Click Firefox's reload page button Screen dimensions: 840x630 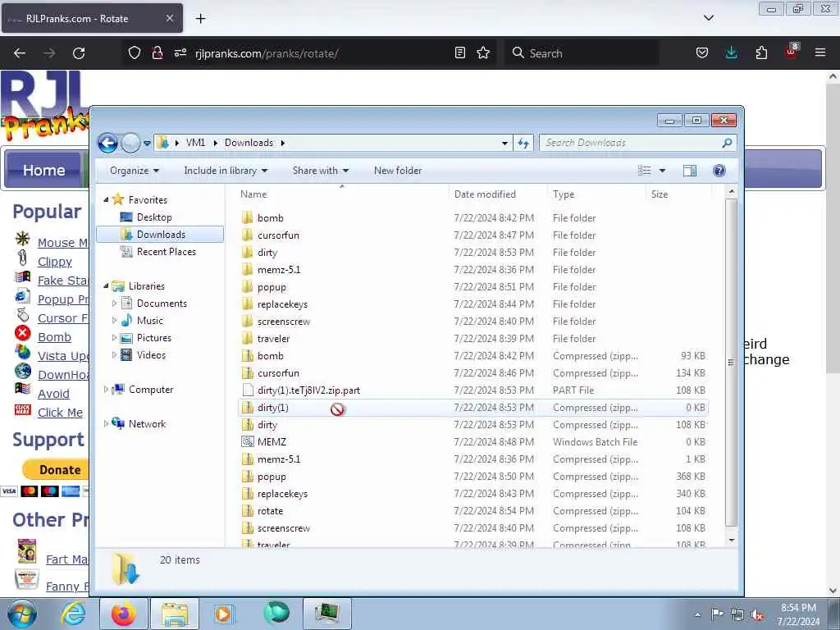click(x=79, y=53)
